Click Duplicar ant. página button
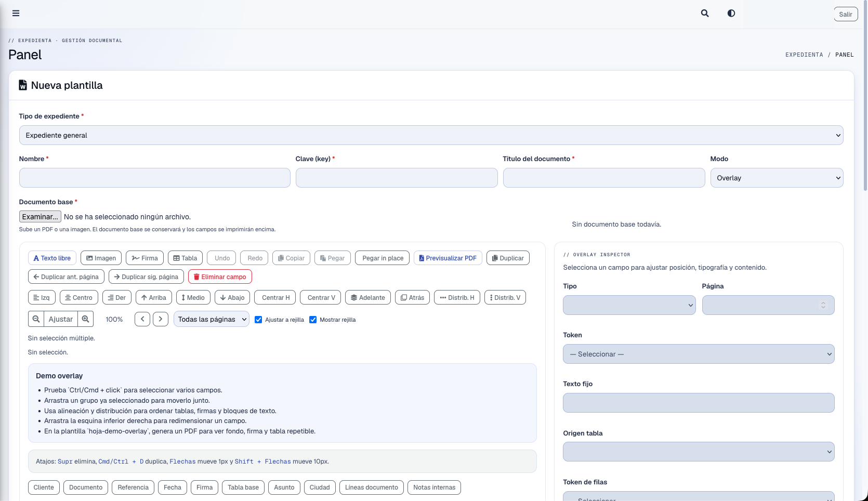The width and height of the screenshot is (868, 501). [66, 277]
